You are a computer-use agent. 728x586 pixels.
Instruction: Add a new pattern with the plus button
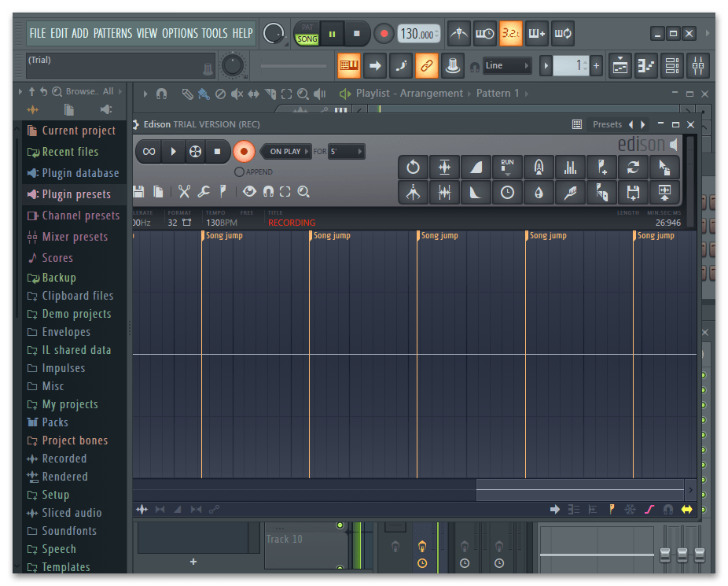pyautogui.click(x=597, y=65)
